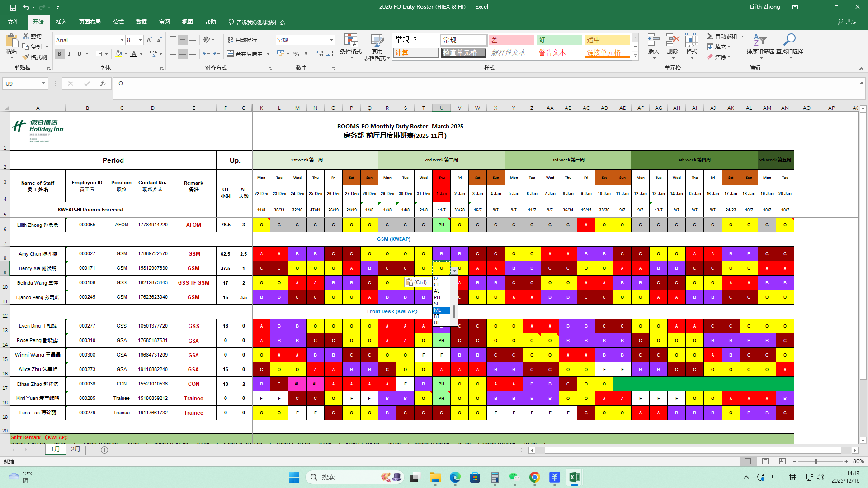The height and width of the screenshot is (488, 868).
Task: Click the add new sheet plus icon
Action: tap(104, 450)
